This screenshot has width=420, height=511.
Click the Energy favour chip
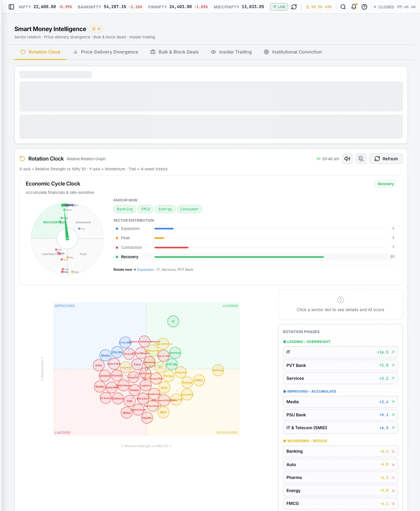(165, 209)
